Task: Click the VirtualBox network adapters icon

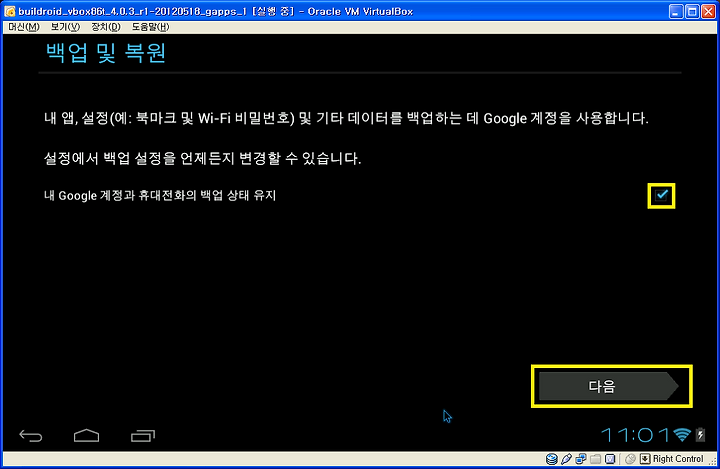Action: coord(581,458)
